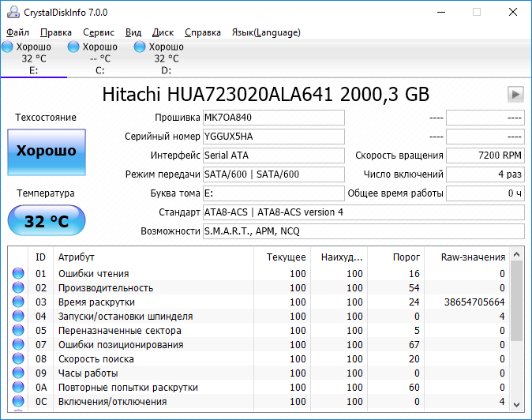This screenshot has width=532, height=420.
Task: Click the status icon for attribute 0C
Action: point(18,401)
